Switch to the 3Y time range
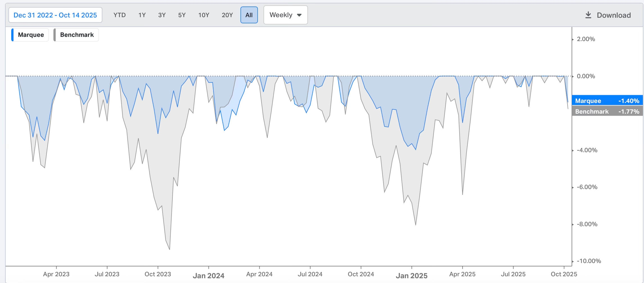644x283 pixels. point(162,15)
